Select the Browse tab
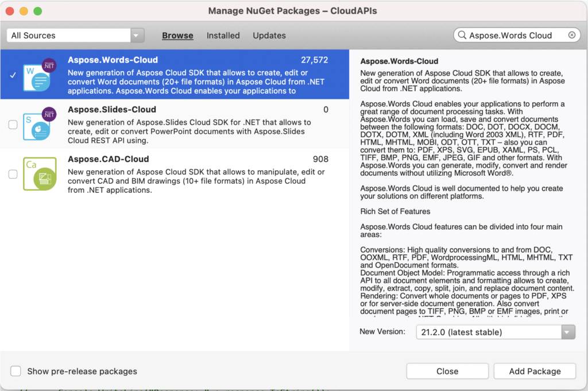Screen dimensions: 588x391 click(x=177, y=36)
